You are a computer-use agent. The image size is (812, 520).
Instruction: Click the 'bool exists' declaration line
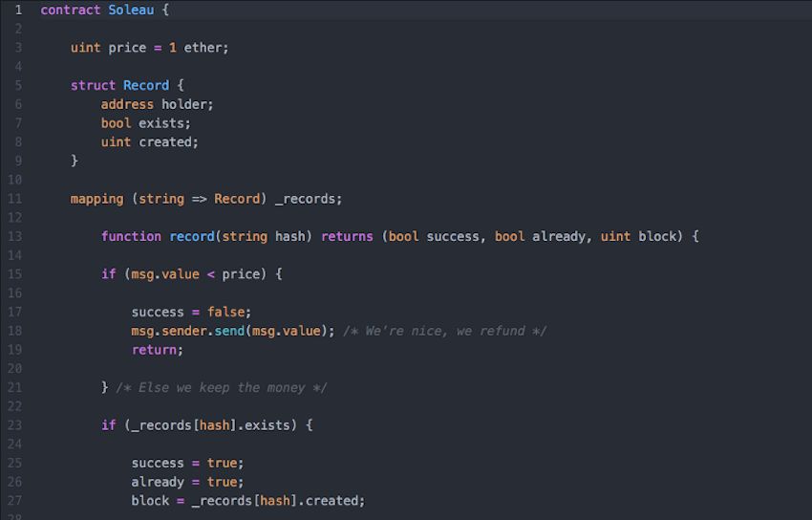[146, 123]
